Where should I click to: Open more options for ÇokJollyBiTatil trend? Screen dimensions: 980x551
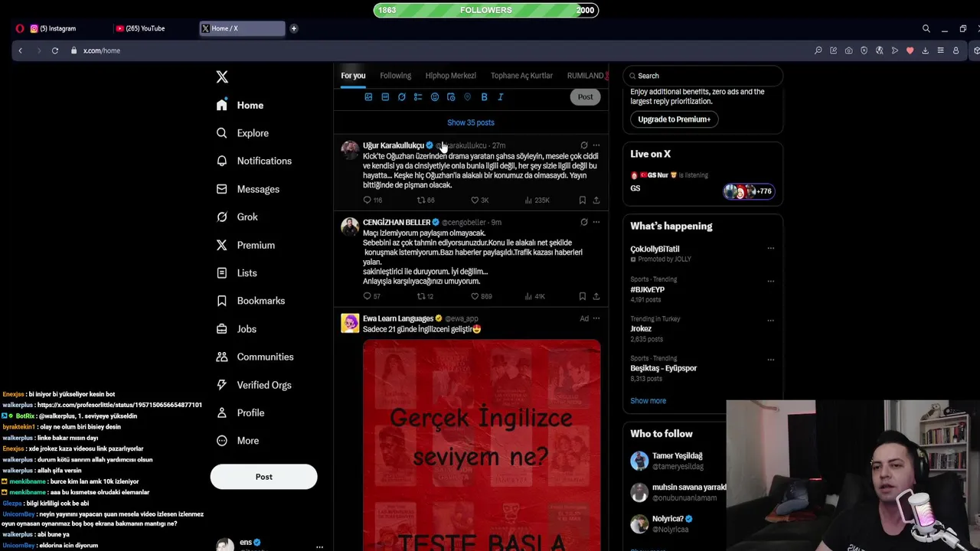click(771, 249)
